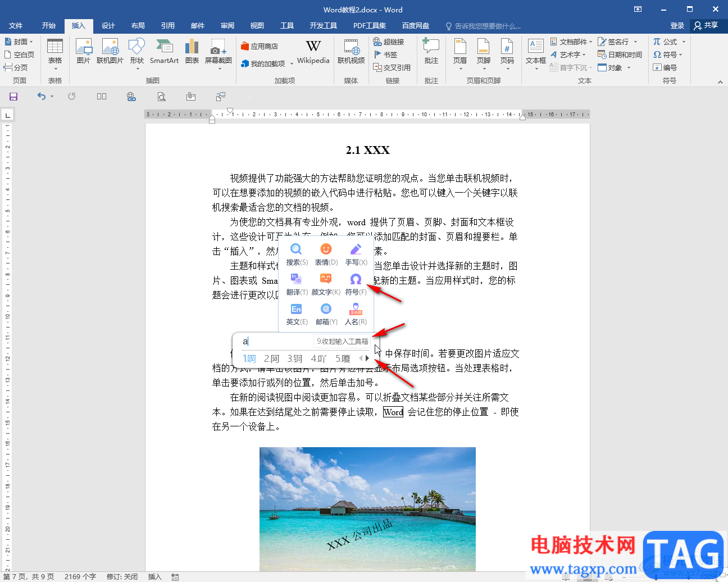This screenshot has height=582, width=728.
Task: Click the beach picture in the document
Action: [367, 509]
